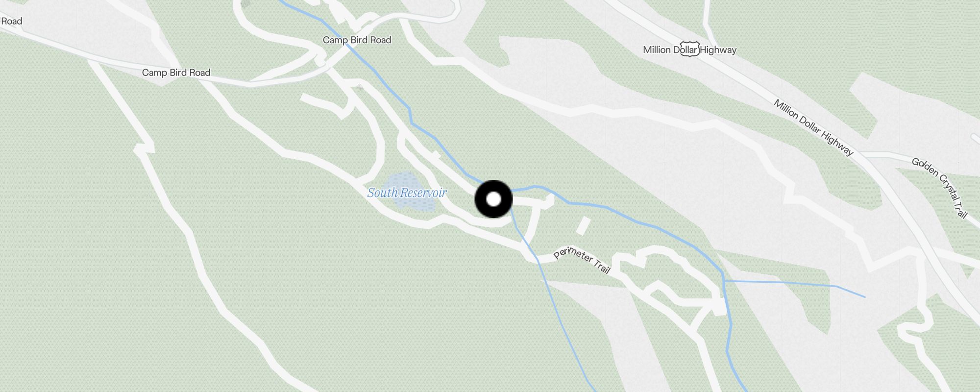Click the black circular location marker

point(493,199)
